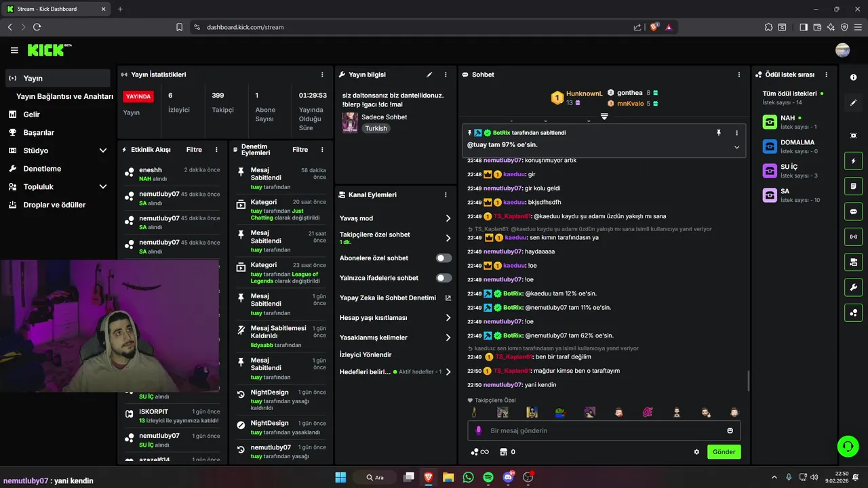Click the Bir mesaj gönderin input field
Viewport: 868px width, 488px height.
pyautogui.click(x=604, y=430)
